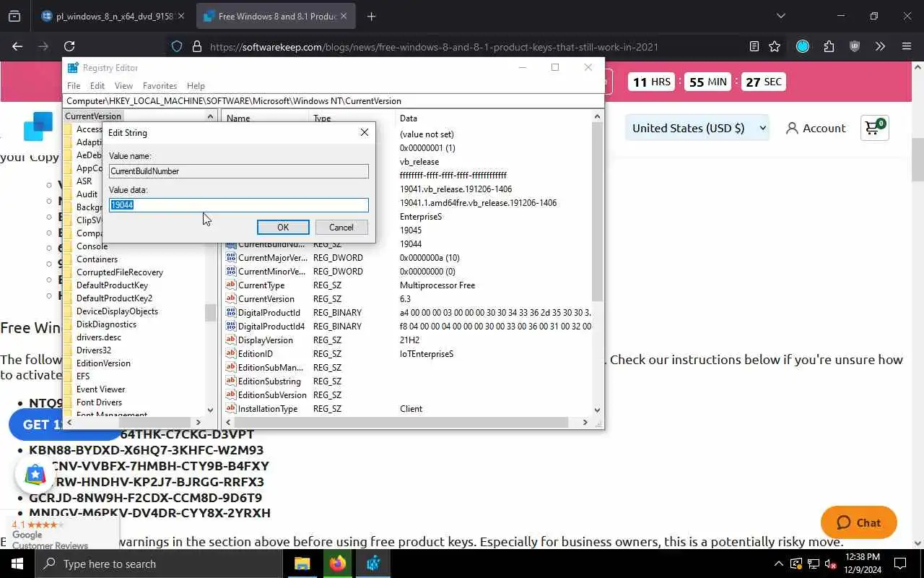The image size is (924, 578).
Task: Click the tree pane's scroll-down arrow
Action: point(210,410)
